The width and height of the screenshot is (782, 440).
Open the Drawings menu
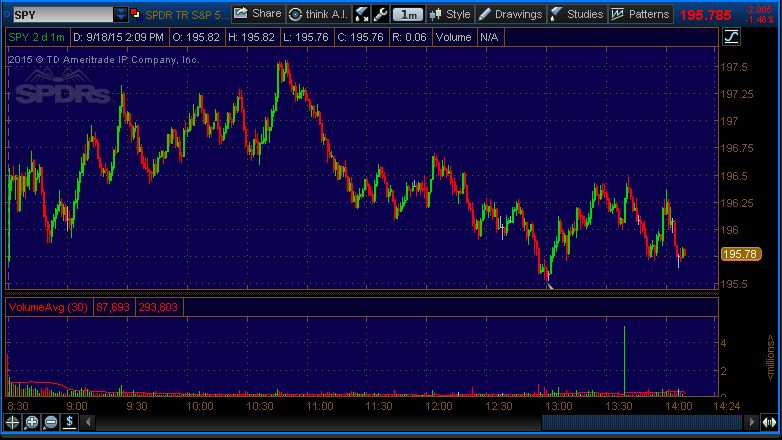(510, 14)
